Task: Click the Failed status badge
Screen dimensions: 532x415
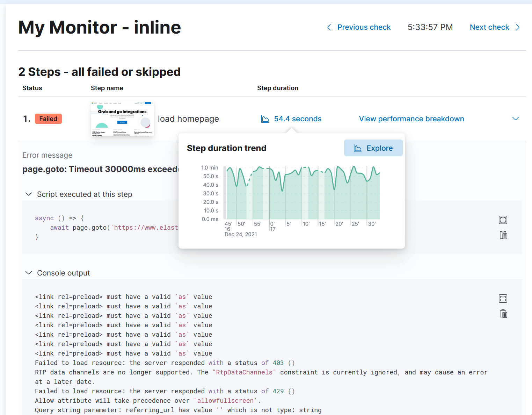Action: pos(48,119)
